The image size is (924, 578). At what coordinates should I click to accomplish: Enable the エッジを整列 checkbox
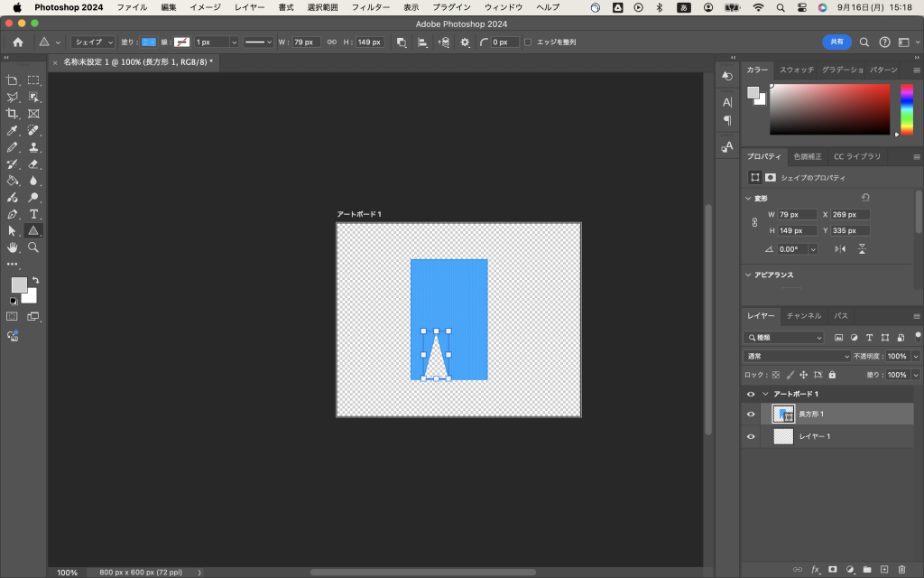point(528,42)
